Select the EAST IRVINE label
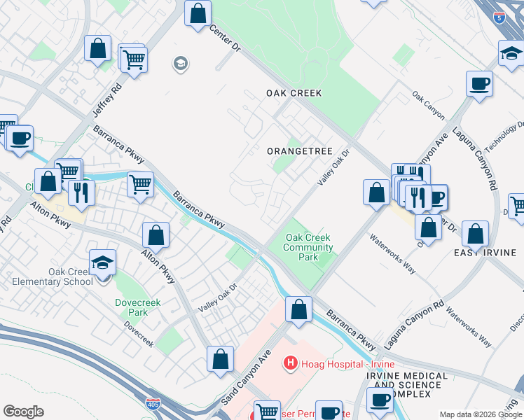 (x=485, y=253)
